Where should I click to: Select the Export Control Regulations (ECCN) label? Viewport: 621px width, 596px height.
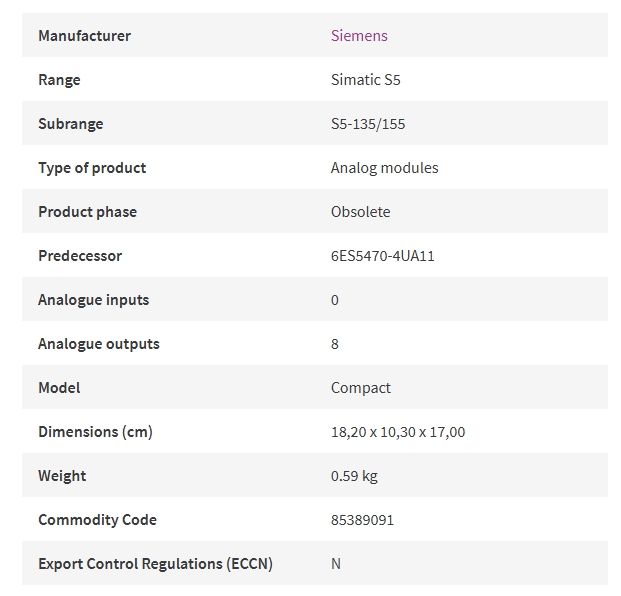(x=155, y=564)
